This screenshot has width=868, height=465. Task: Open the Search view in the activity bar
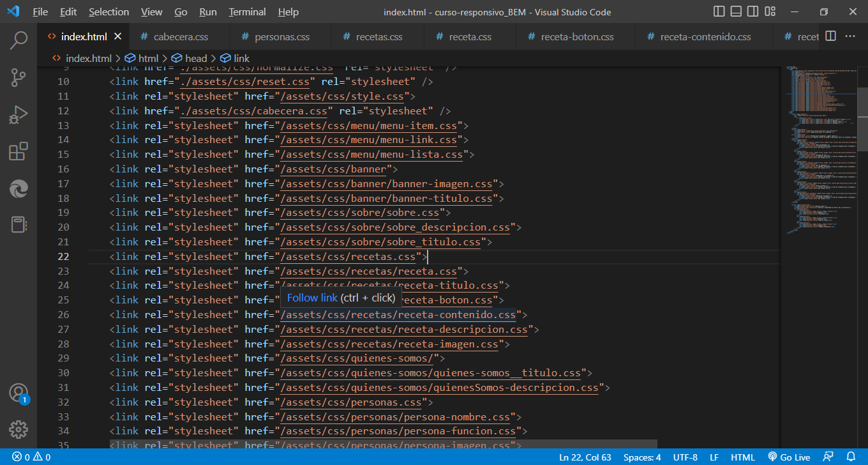[19, 40]
